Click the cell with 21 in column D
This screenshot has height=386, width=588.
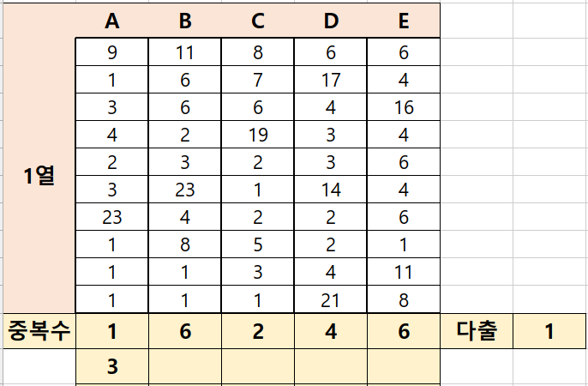(331, 299)
